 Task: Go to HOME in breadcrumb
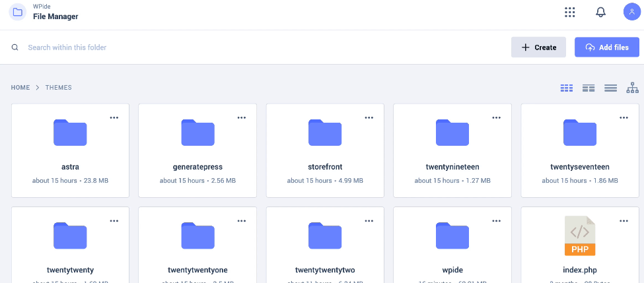(x=20, y=88)
